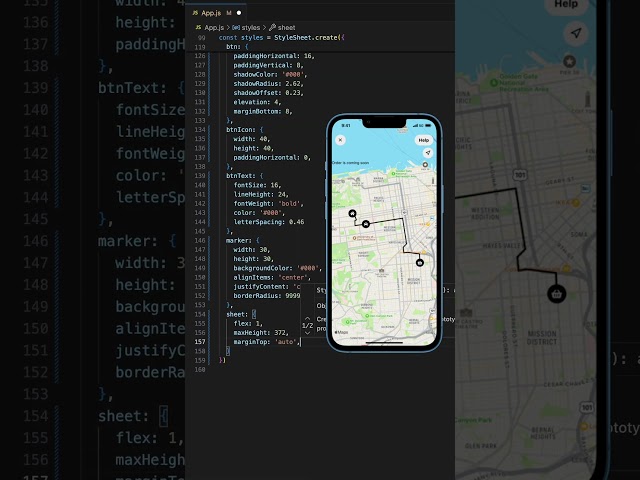This screenshot has height=480, width=640.
Task: Click the 9:41 time in the phone status bar
Action: click(x=346, y=126)
